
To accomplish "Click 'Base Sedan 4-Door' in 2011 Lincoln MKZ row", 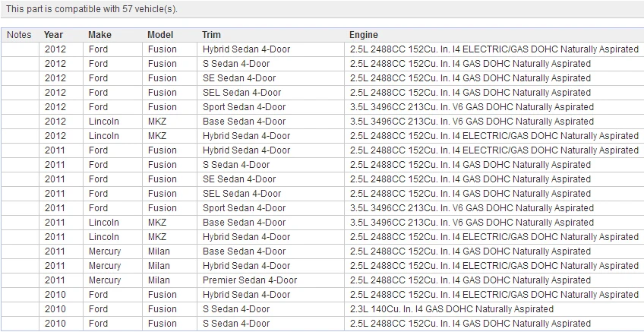I will coord(244,223).
